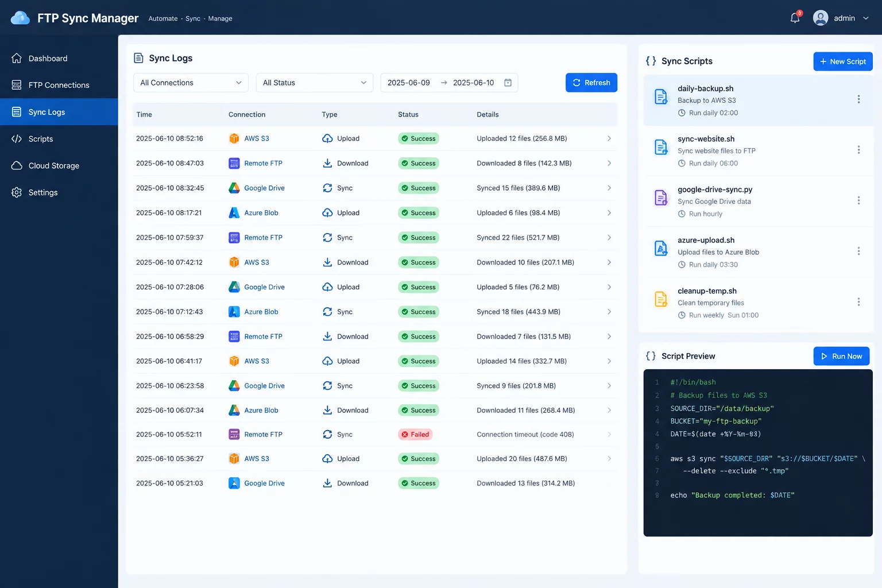Click the New Script button

click(x=843, y=61)
